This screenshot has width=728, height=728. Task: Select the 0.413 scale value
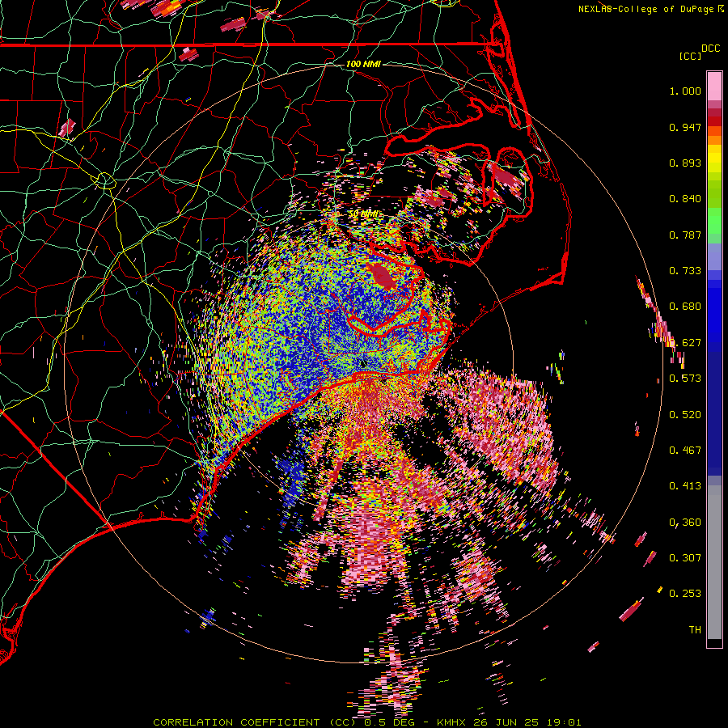click(x=685, y=486)
